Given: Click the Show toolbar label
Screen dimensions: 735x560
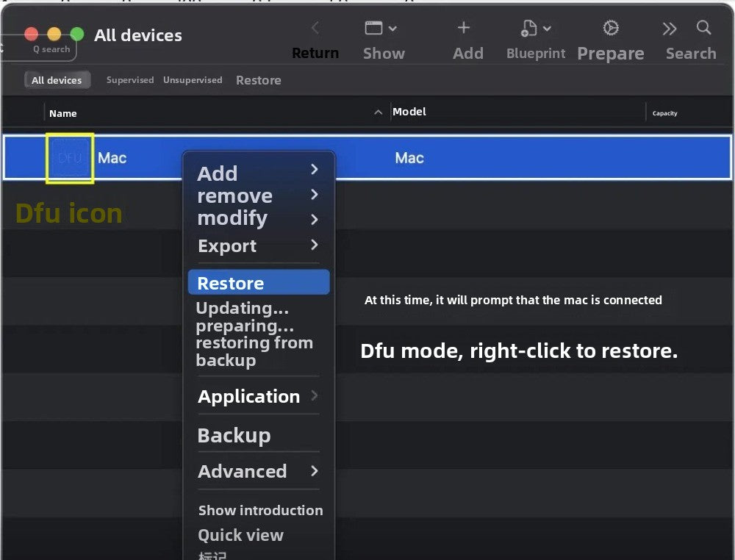Looking at the screenshot, I should tap(384, 54).
